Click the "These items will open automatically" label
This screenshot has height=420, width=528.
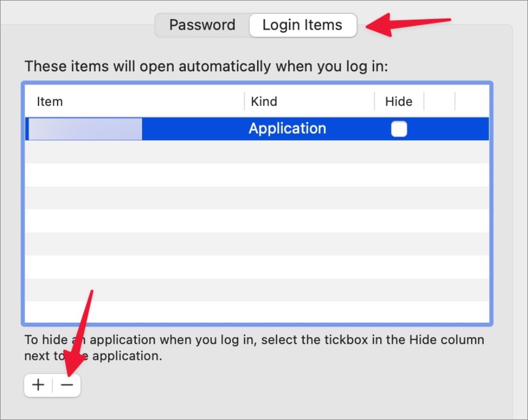point(206,67)
